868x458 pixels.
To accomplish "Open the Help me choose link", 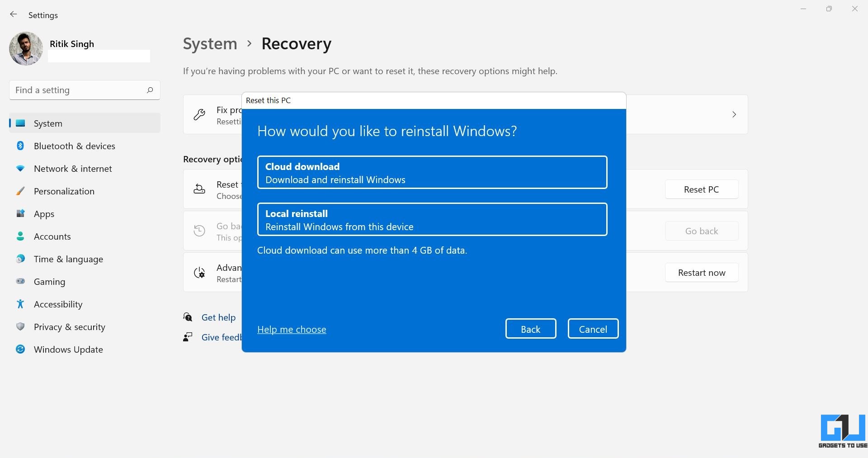I will (x=292, y=330).
